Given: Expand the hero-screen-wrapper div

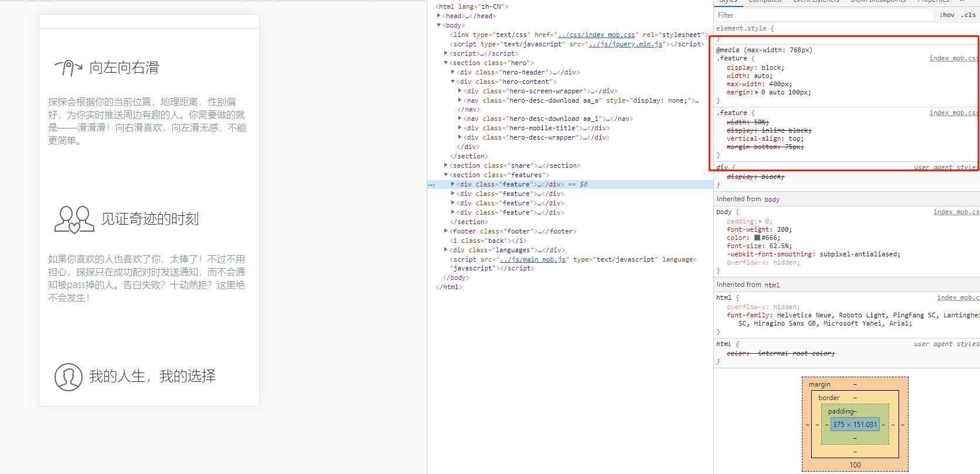Looking at the screenshot, I should pos(460,91).
